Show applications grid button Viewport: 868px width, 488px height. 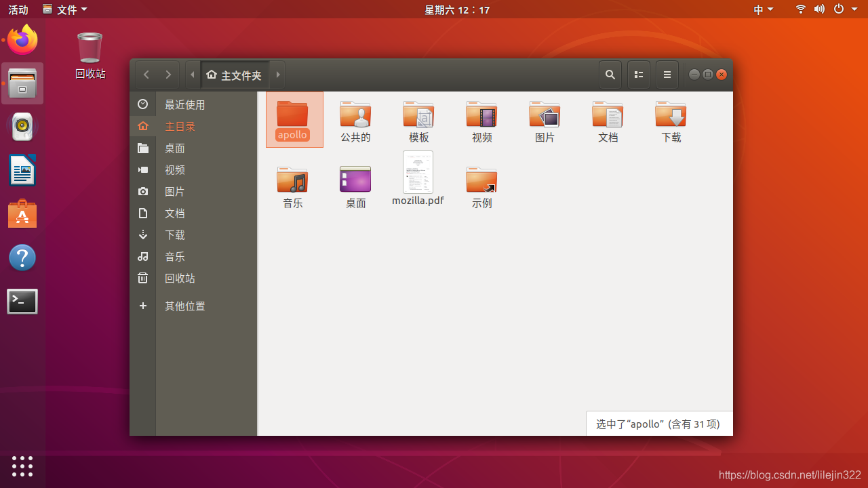22,466
